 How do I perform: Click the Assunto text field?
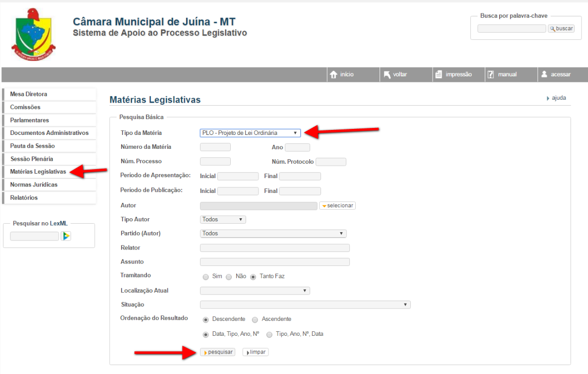[274, 262]
